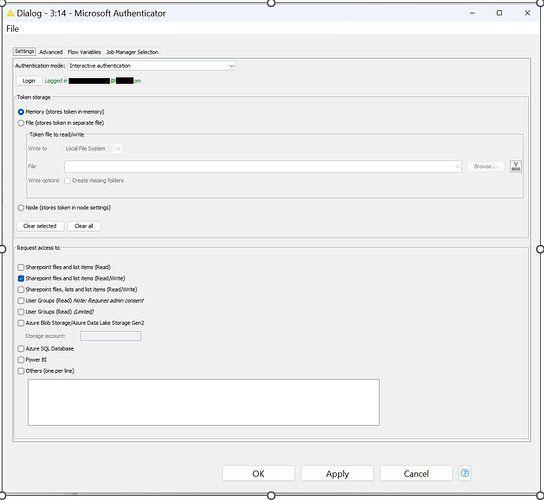
Task: Click the flow variable icon beside Browse
Action: point(516,166)
